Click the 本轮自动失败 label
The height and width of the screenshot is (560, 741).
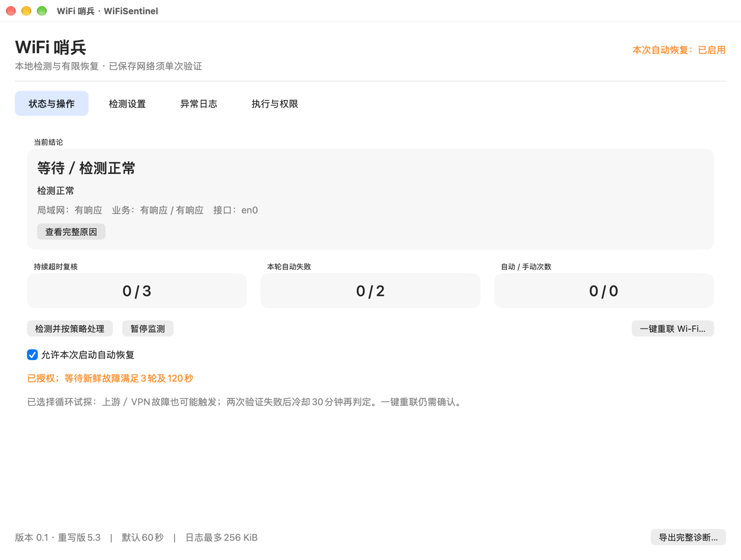pos(289,267)
